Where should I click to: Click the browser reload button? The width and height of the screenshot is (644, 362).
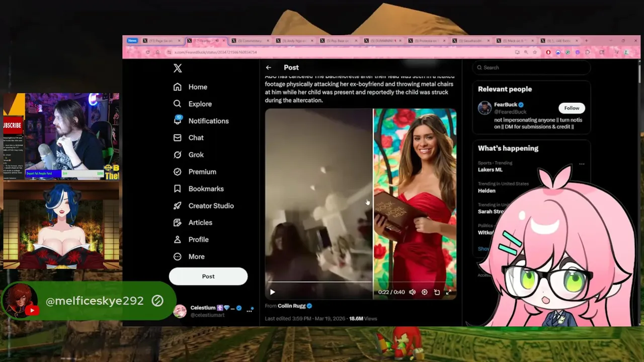(x=147, y=52)
